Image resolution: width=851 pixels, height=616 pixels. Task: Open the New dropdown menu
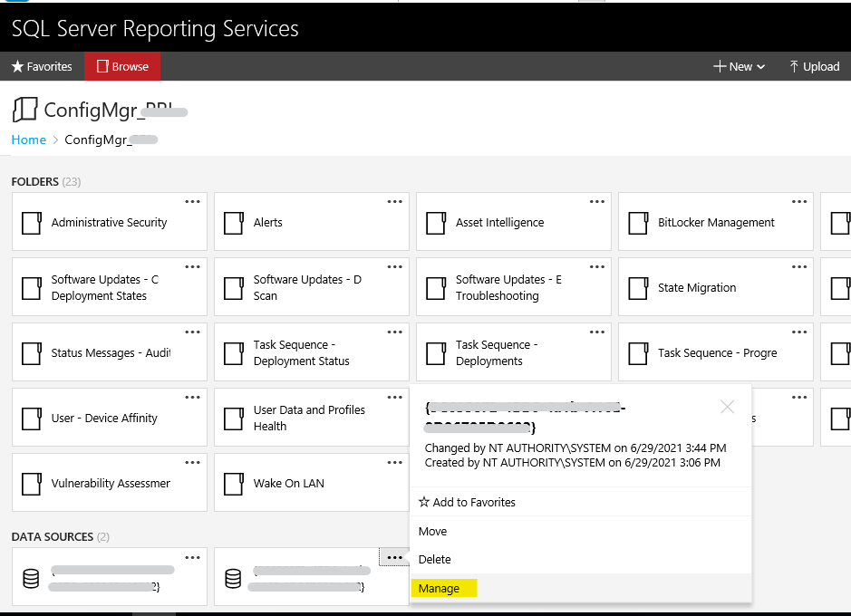coord(739,66)
